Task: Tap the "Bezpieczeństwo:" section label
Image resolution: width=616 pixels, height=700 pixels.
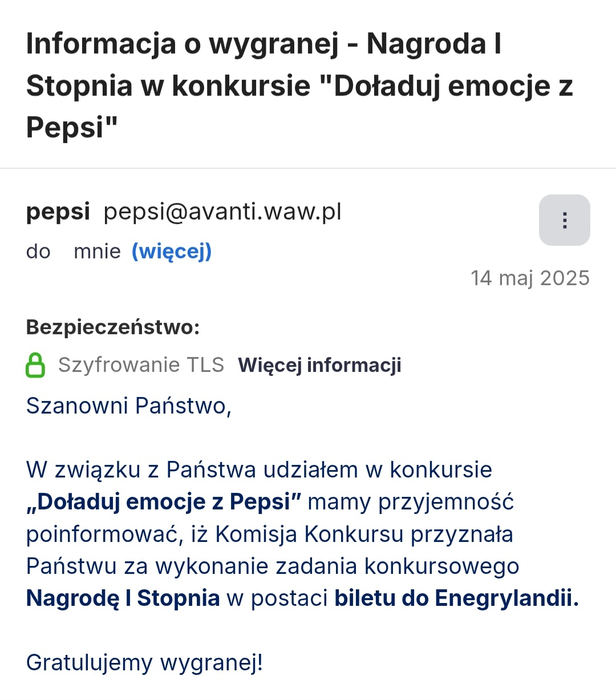Action: [113, 327]
